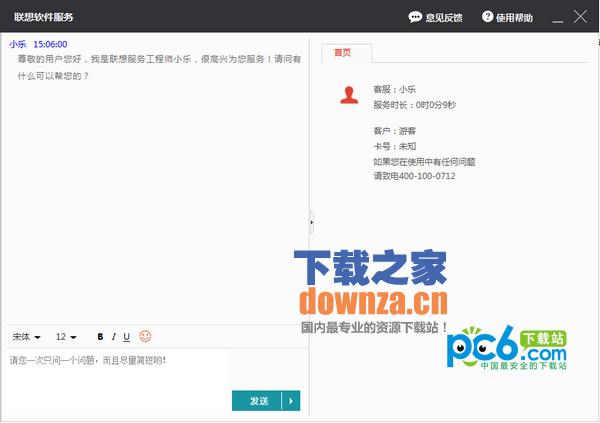Open the emoji smiley picker
This screenshot has height=423, width=600.
point(145,336)
